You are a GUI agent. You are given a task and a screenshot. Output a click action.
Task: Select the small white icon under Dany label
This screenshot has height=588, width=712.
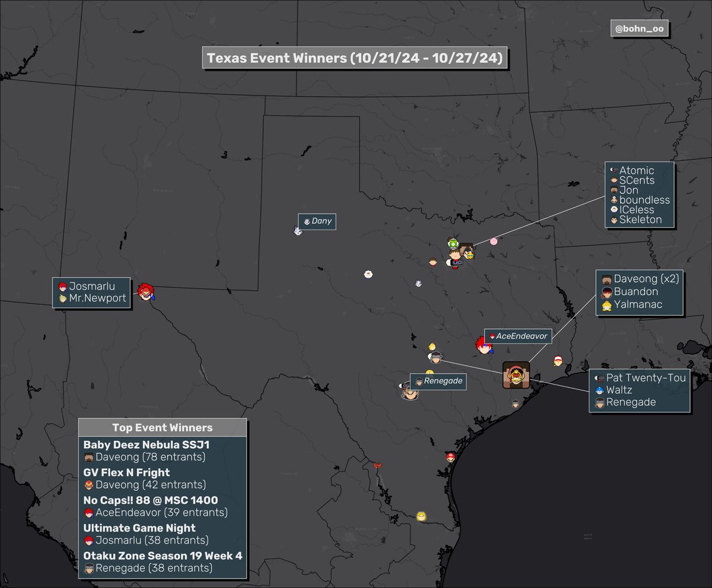pos(298,230)
